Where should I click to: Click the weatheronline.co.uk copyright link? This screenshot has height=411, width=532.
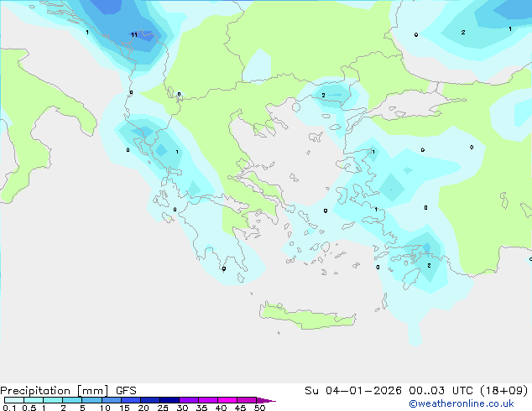[x=462, y=403]
